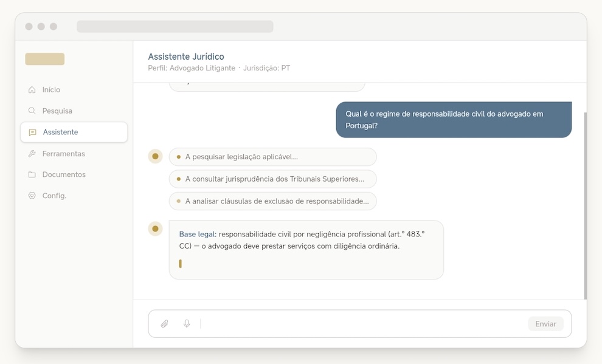Expand the 'A pesquisar legislação aplicável' step
Viewport: 602px width, 364px height.
(272, 157)
